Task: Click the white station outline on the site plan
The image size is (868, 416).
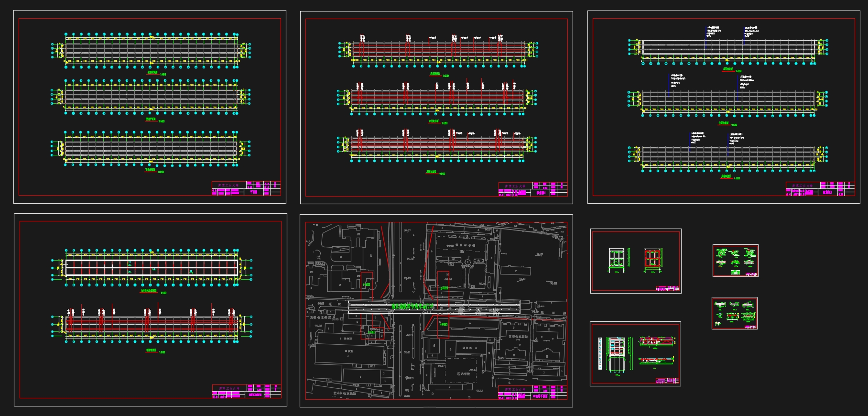Action: [434, 307]
